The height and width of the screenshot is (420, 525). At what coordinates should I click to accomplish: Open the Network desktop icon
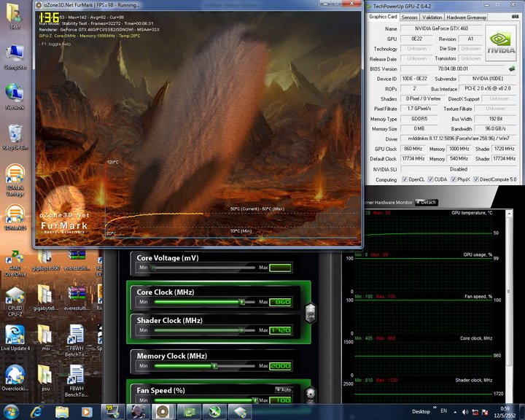pos(15,96)
